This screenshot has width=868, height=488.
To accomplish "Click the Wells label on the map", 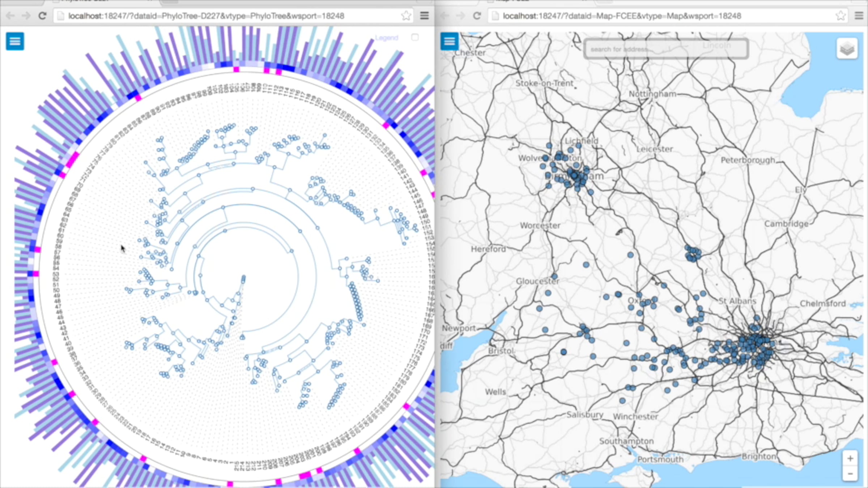I will pos(495,392).
